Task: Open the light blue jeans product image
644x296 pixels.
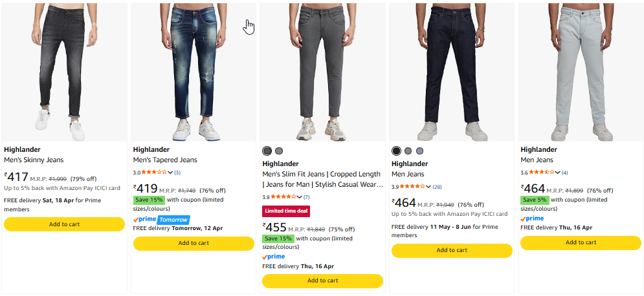Action: click(x=581, y=71)
